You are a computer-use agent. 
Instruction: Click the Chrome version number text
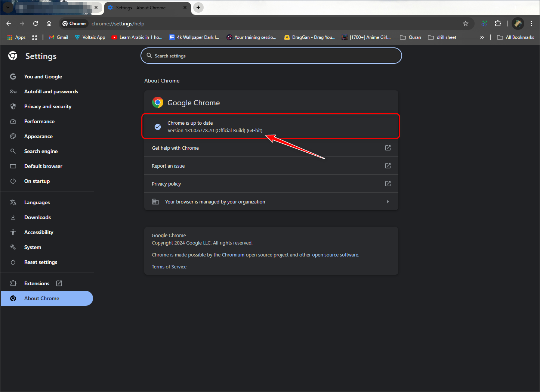click(215, 130)
